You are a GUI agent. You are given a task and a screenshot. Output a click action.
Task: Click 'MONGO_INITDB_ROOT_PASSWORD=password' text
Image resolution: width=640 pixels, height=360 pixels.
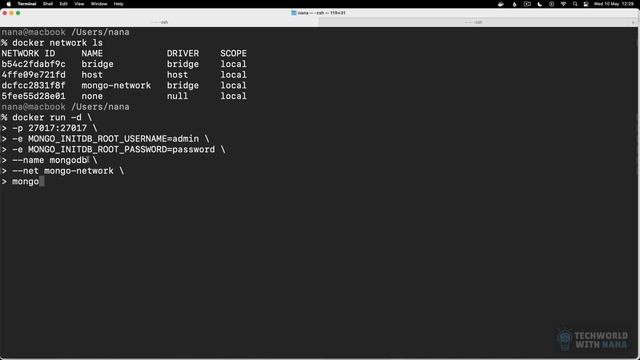[121, 149]
